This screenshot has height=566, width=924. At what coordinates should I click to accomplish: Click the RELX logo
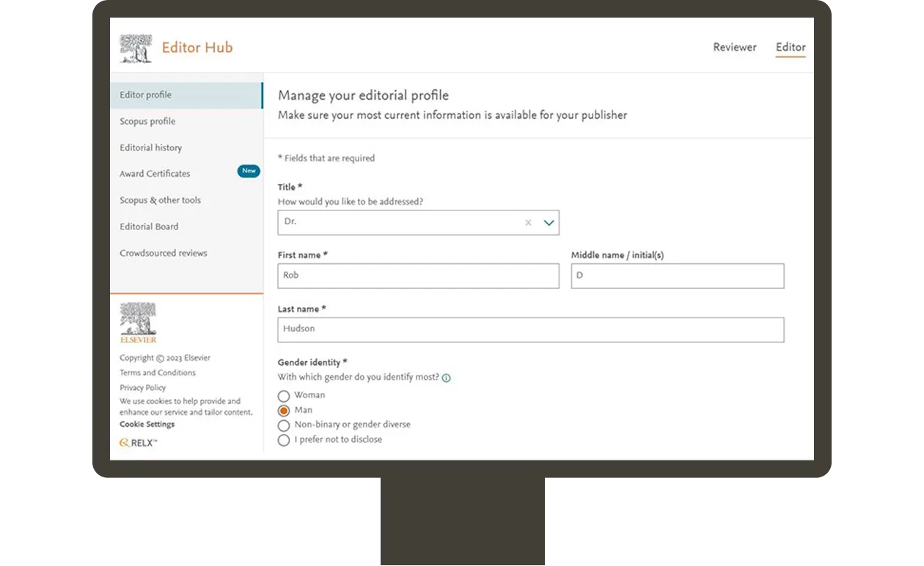pos(138,443)
